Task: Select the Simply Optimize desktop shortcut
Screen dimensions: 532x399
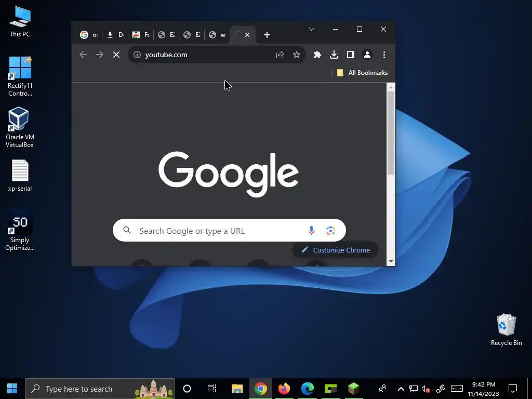Action: click(20, 231)
